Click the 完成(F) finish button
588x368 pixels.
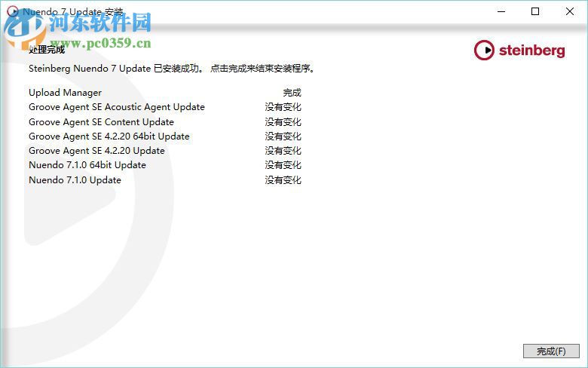click(x=551, y=351)
